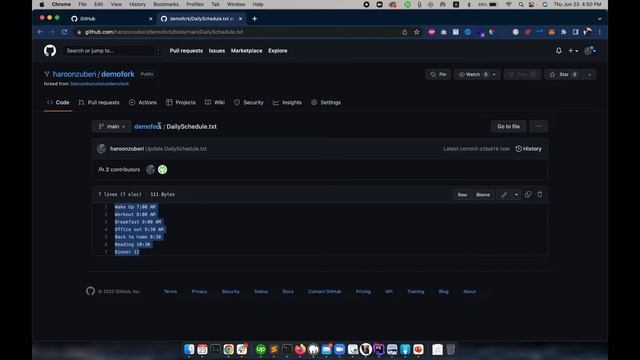Viewport: 640px width, 360px height.
Task: Star the repository
Action: click(563, 74)
